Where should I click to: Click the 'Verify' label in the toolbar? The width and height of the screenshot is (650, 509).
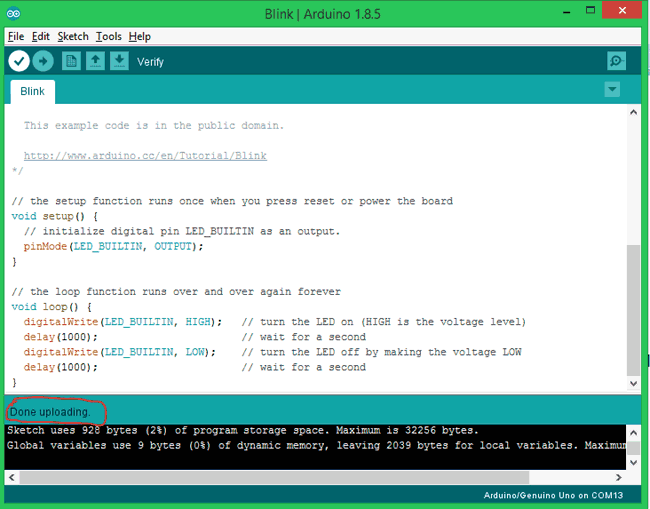(150, 62)
